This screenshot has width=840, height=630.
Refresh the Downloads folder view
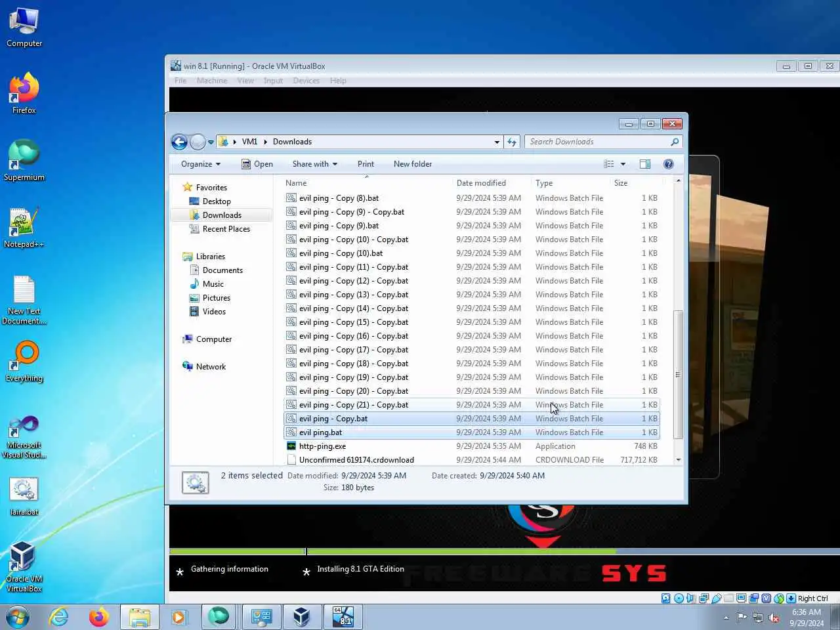click(512, 142)
